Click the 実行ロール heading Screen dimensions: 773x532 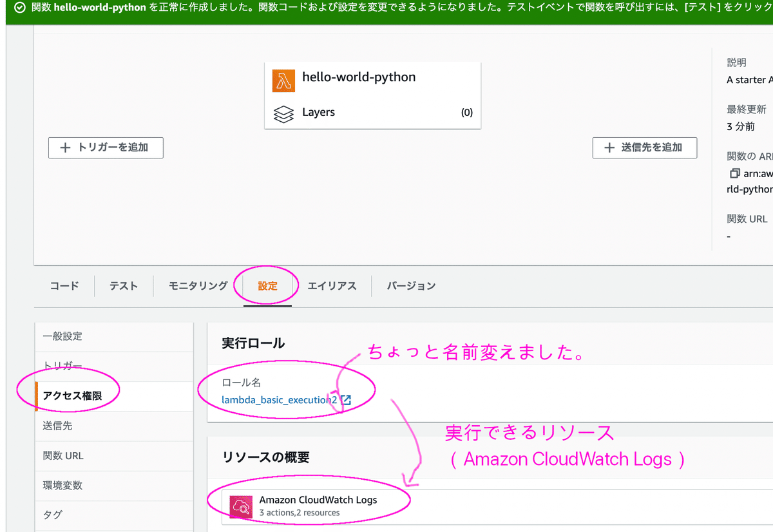pos(253,343)
